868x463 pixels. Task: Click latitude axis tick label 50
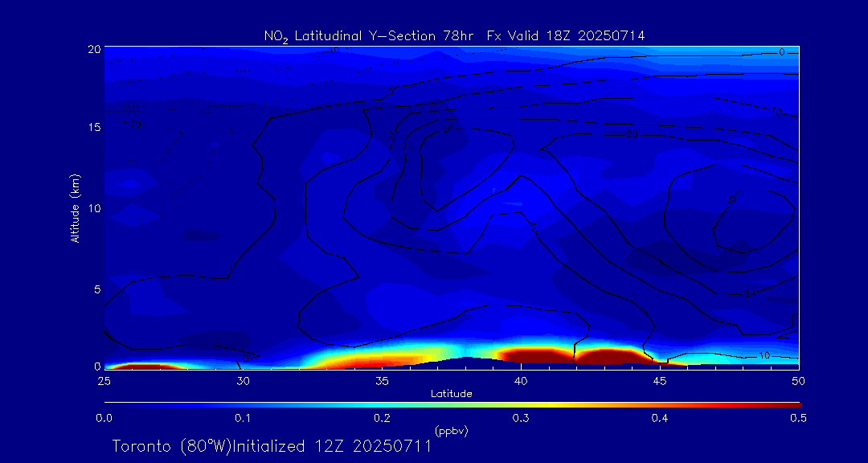click(x=798, y=380)
